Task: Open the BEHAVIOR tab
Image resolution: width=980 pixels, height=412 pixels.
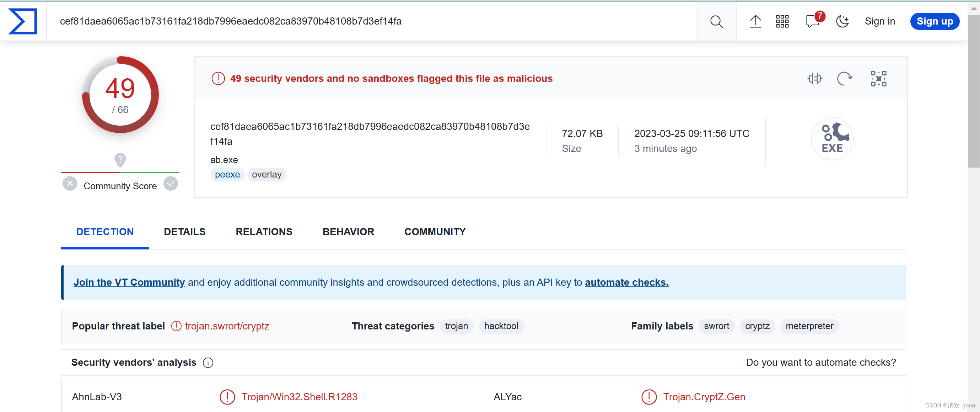Action: [x=348, y=232]
